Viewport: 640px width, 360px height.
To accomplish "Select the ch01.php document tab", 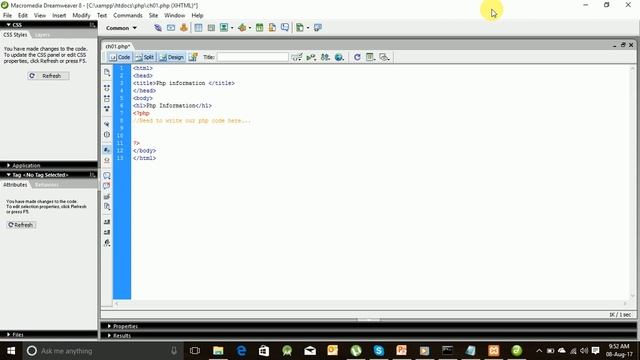I will [x=118, y=47].
